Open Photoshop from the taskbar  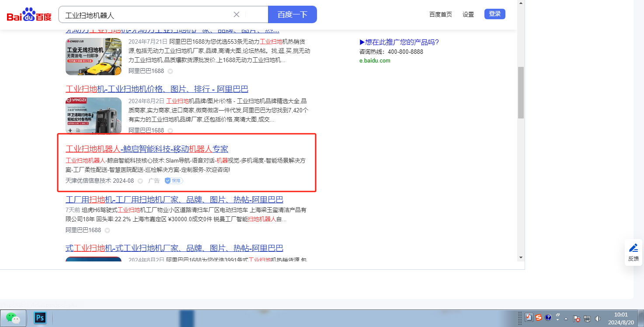coord(40,318)
